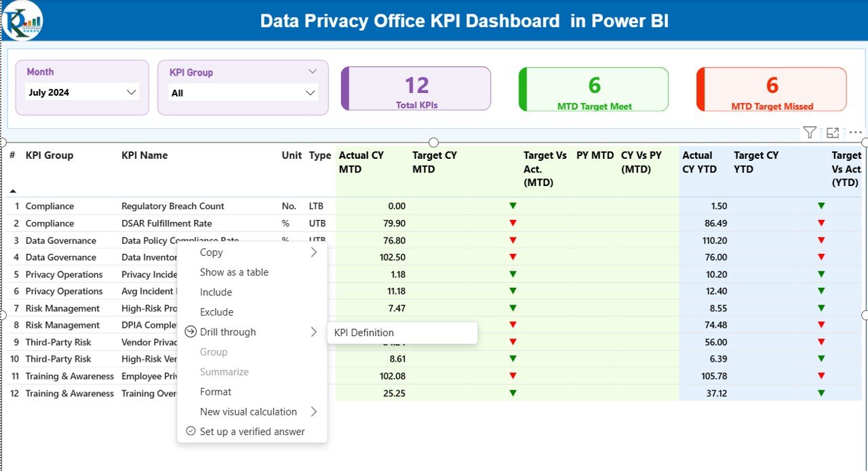The image size is (868, 471).
Task: Select 'Format' in the context menu
Action: 215,392
